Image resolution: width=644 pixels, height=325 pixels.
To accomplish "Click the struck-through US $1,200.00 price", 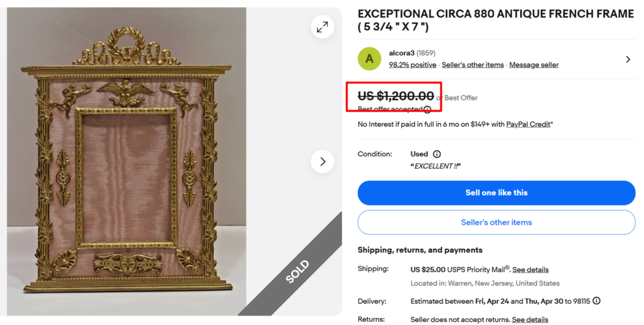I will (x=396, y=96).
